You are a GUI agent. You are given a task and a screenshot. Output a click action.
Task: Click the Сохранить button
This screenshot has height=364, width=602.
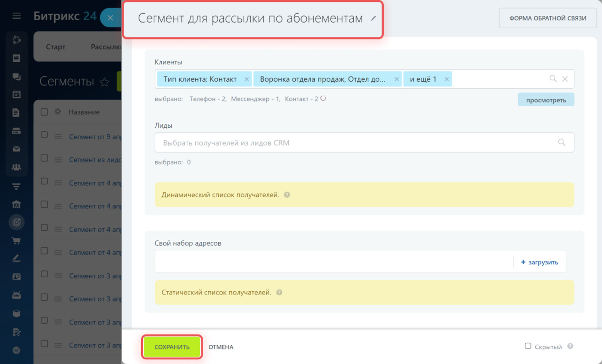pyautogui.click(x=172, y=347)
